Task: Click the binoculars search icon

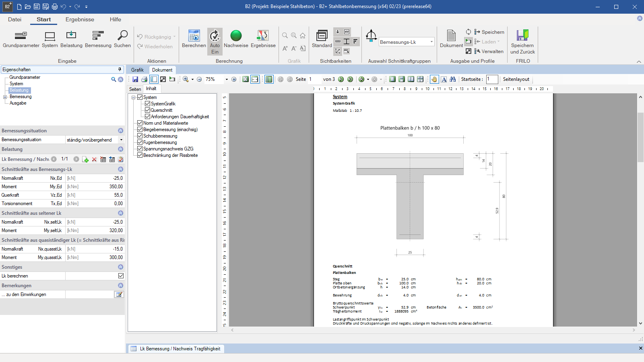Action: point(453,79)
